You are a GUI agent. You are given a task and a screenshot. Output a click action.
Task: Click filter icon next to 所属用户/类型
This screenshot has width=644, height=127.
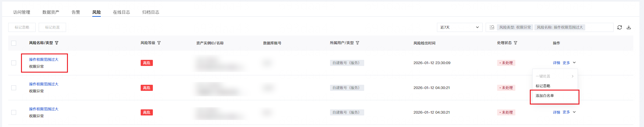(x=357, y=43)
